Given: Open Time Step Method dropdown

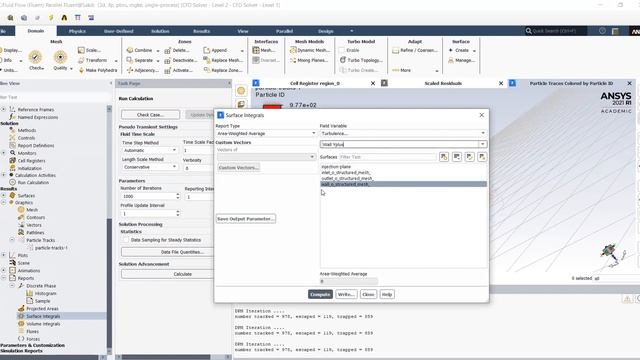Looking at the screenshot, I should point(149,150).
